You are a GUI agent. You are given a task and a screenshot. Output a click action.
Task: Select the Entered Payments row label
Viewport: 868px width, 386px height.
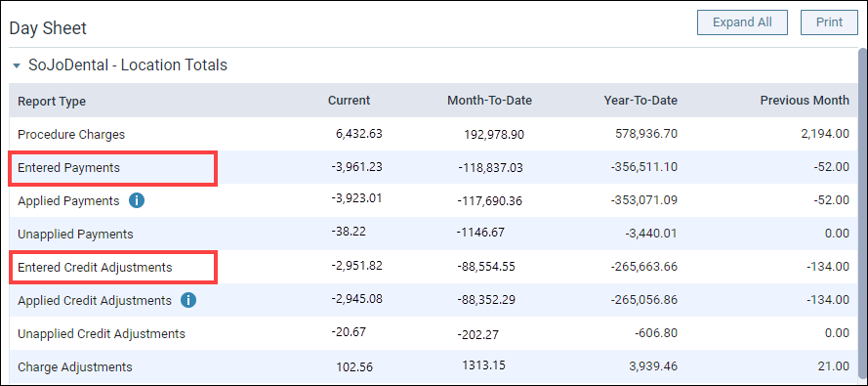coord(68,167)
